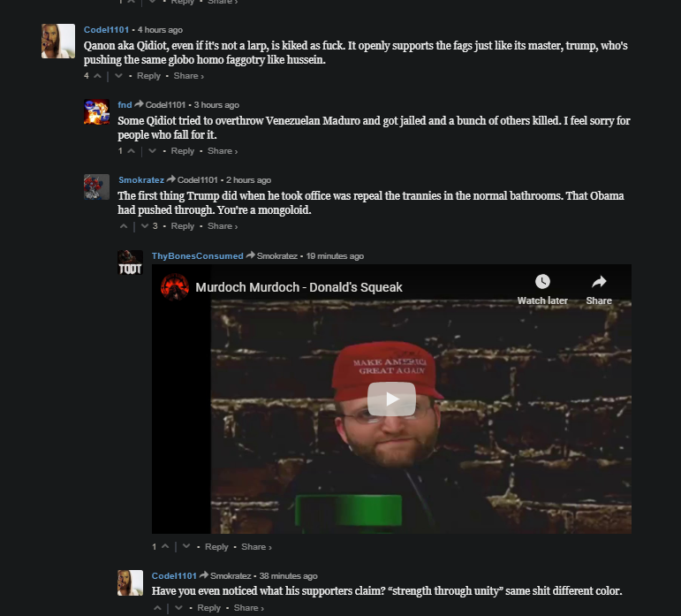Click the Watch later clock icon
This screenshot has width=681, height=616.
point(542,282)
